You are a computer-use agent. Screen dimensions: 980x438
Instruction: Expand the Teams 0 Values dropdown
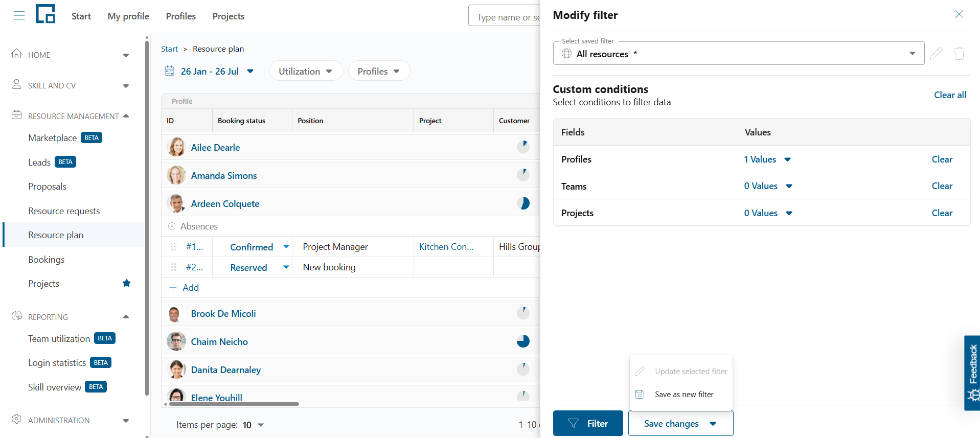point(768,186)
